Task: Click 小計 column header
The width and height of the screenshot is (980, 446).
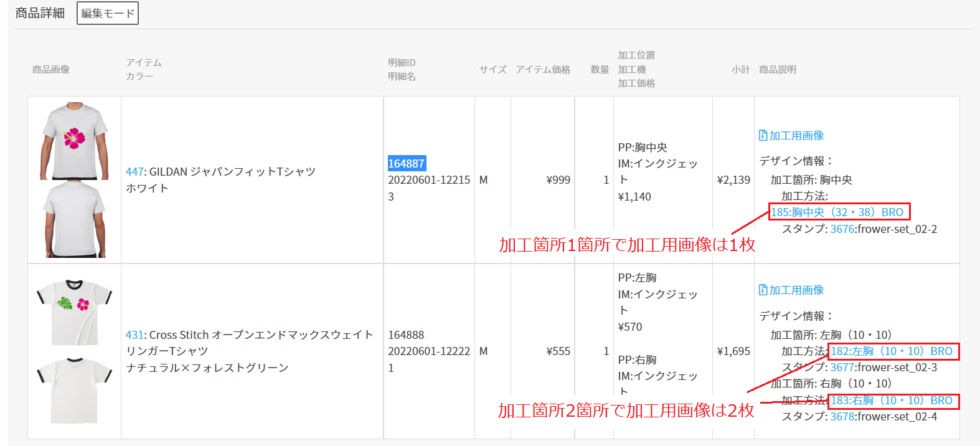Action: 741,69
